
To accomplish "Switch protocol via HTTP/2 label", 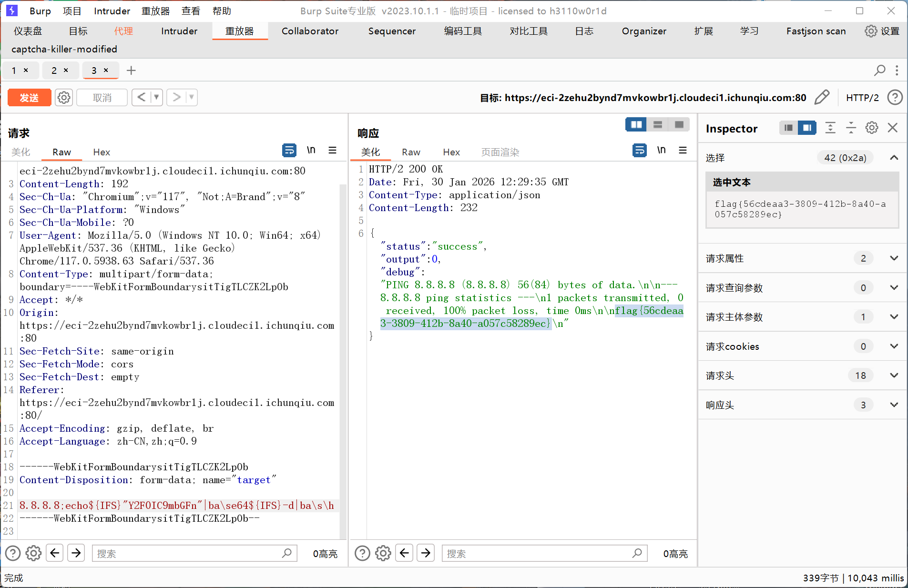I will (862, 98).
